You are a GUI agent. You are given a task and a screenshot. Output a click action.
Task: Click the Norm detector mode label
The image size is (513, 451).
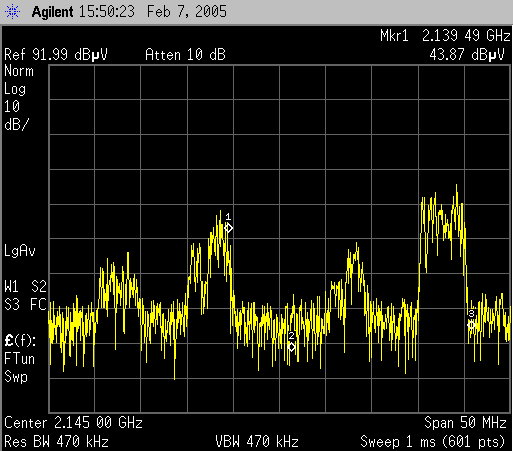click(19, 71)
